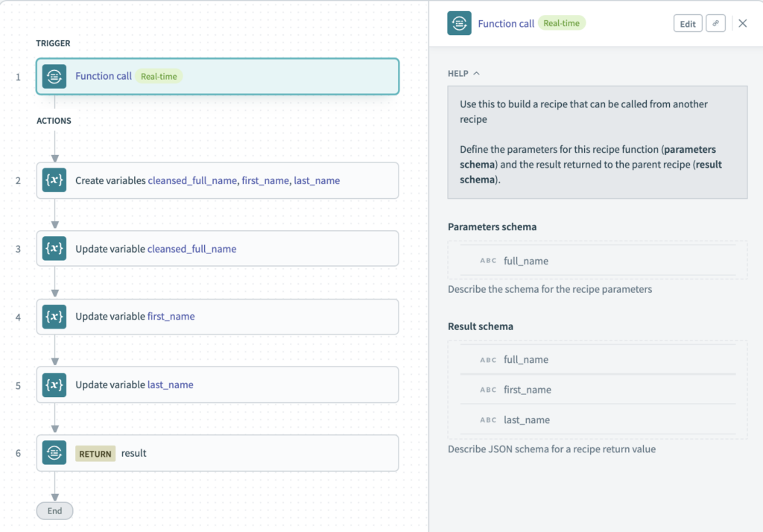Viewport: 763px width, 532px height.
Task: Click the function icon on the RETURN result step
Action: pos(54,453)
